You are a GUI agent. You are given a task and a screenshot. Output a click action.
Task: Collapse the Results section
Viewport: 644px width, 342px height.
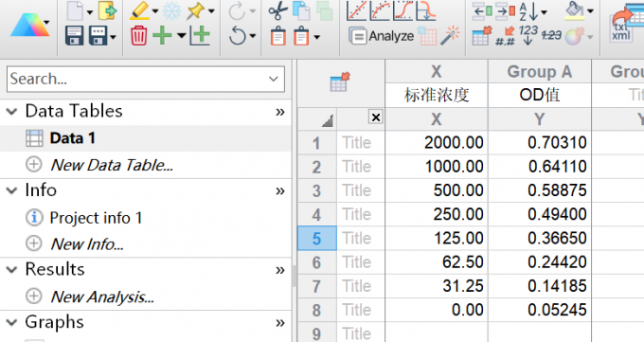click(x=12, y=270)
